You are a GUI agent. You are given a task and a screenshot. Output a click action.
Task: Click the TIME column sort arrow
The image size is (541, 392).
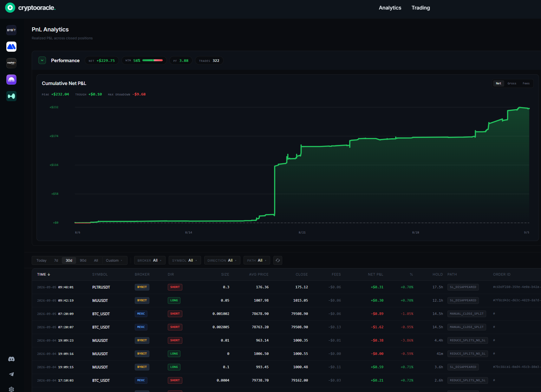click(49, 274)
